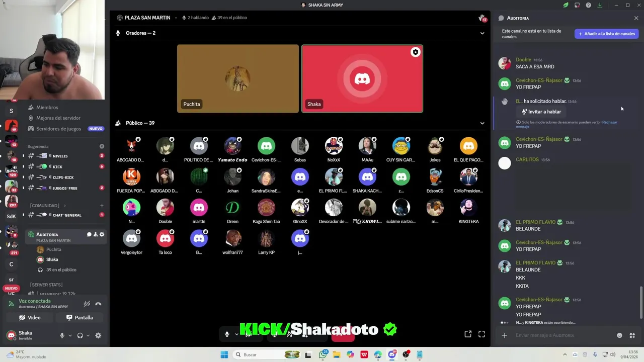Open Mejoras del servidor item
The image size is (644, 362).
pos(58,118)
